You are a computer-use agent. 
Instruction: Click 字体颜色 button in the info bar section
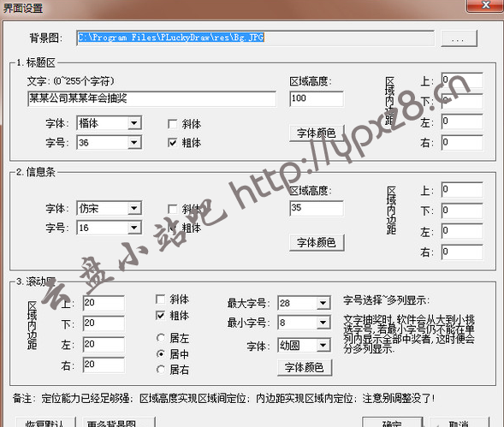click(x=317, y=242)
